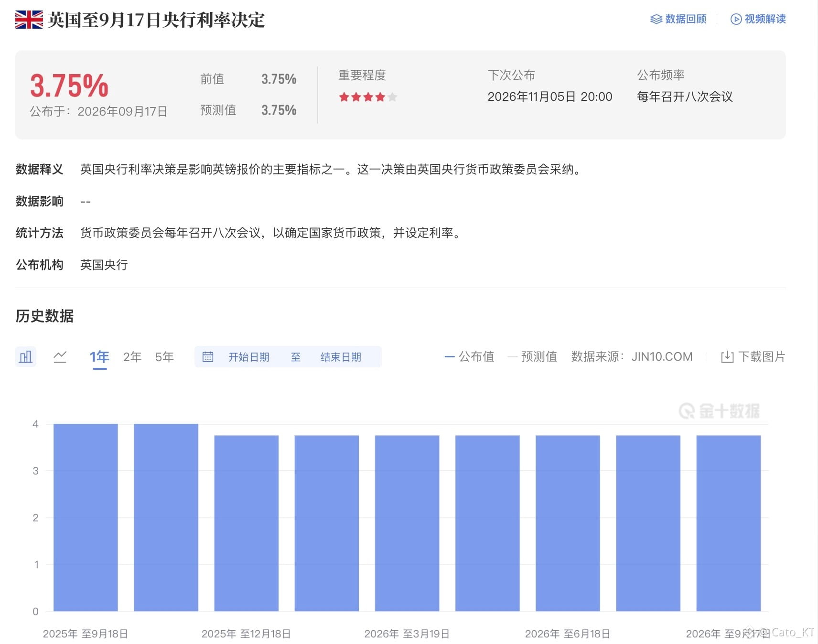Switch to bar chart view icon
Viewport: 818px width, 644px height.
(x=26, y=356)
